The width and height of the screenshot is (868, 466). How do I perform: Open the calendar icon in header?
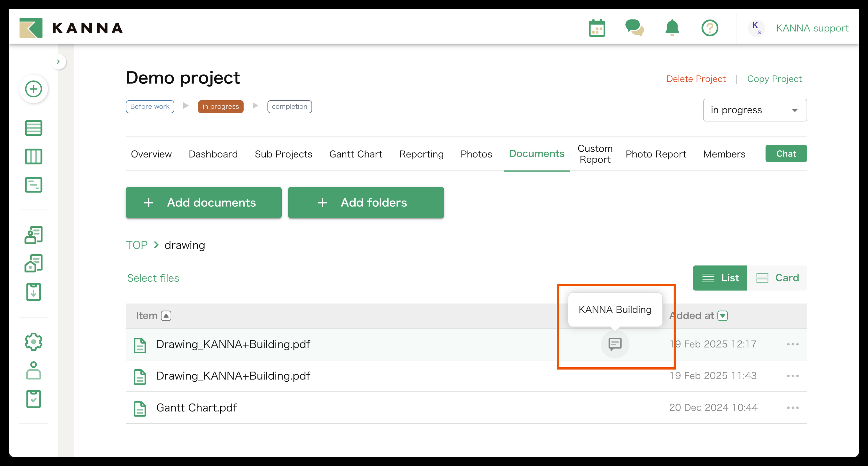click(x=597, y=28)
